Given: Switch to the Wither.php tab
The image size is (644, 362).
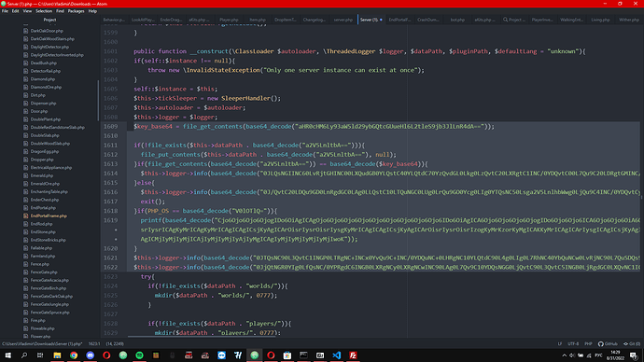Looking at the screenshot, I should point(629,20).
